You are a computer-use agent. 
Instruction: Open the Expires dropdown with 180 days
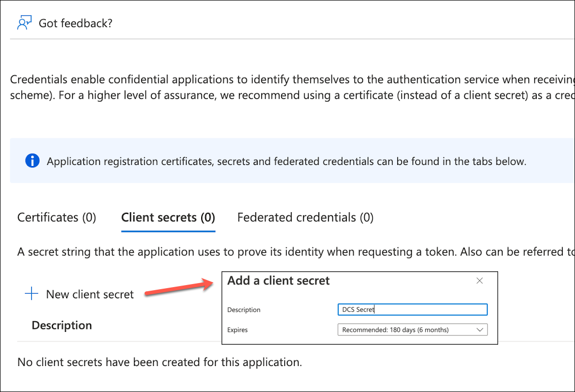tap(407, 330)
